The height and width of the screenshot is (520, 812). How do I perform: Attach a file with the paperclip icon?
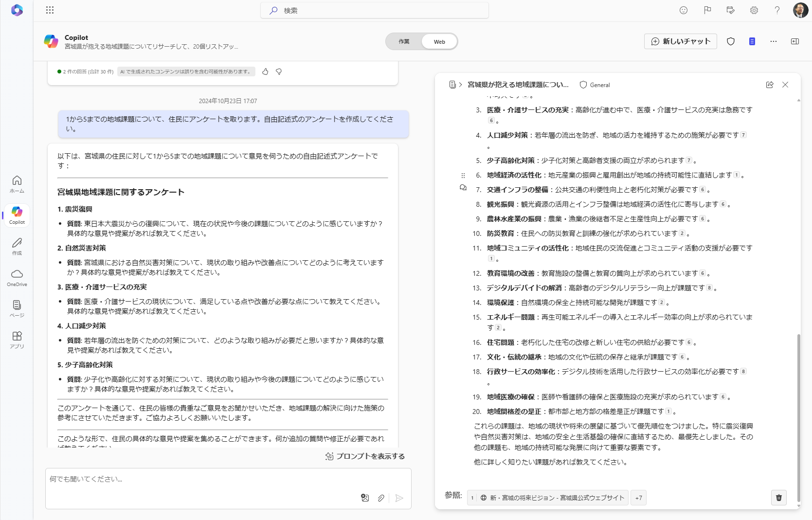tap(381, 498)
